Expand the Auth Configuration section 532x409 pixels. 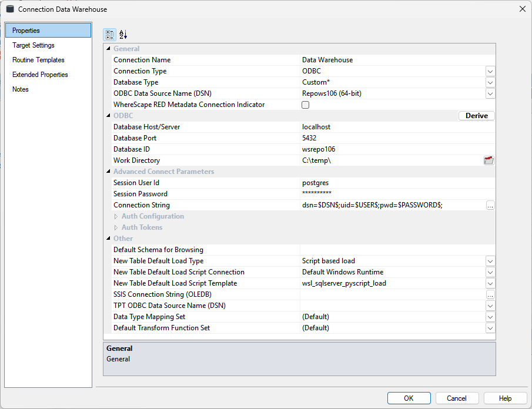[x=116, y=216]
